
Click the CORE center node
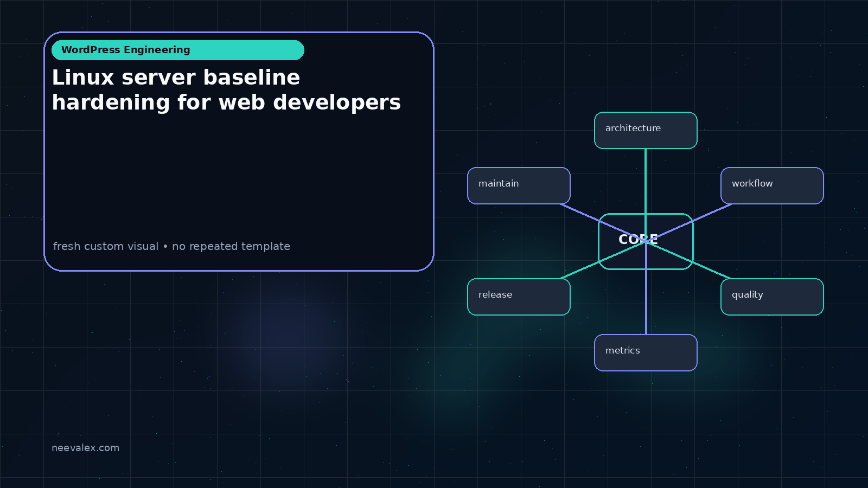(646, 241)
